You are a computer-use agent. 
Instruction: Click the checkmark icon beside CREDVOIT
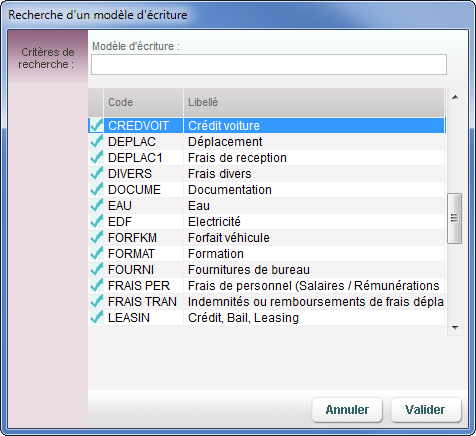click(x=96, y=125)
